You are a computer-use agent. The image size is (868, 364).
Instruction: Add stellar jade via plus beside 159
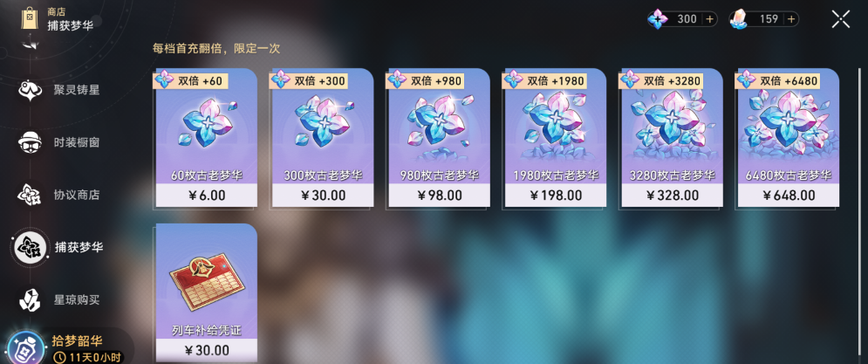(791, 19)
